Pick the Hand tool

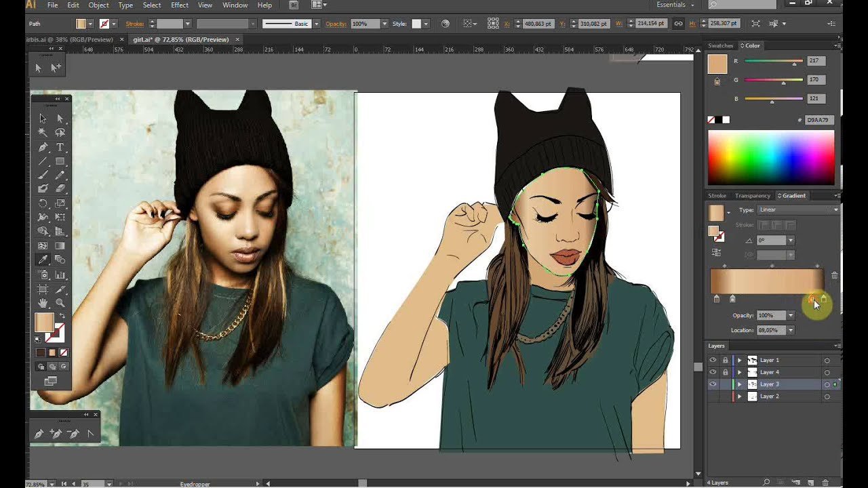pos(43,303)
